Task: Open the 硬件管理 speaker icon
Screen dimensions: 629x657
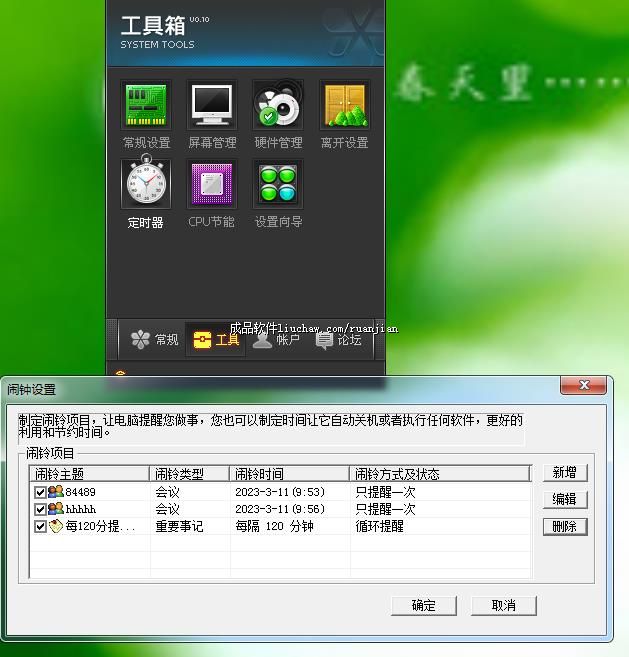Action: 278,105
